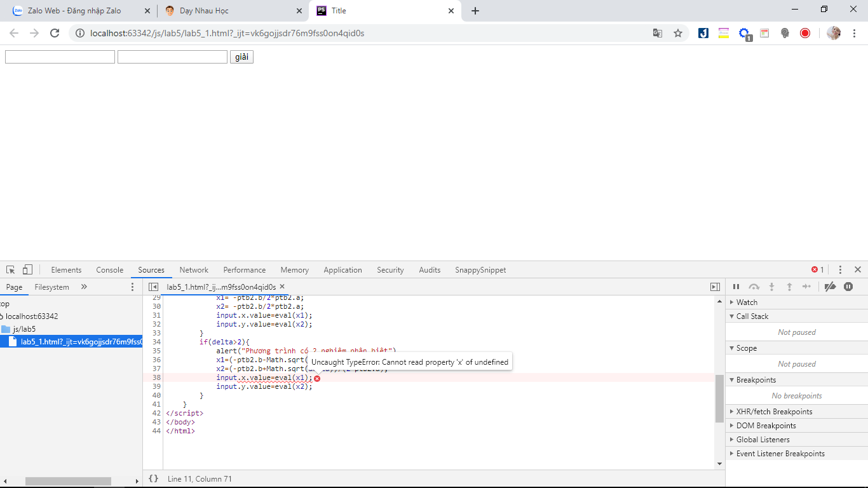Click the inspect element picker icon
Viewport: 868px width, 488px height.
11,270
